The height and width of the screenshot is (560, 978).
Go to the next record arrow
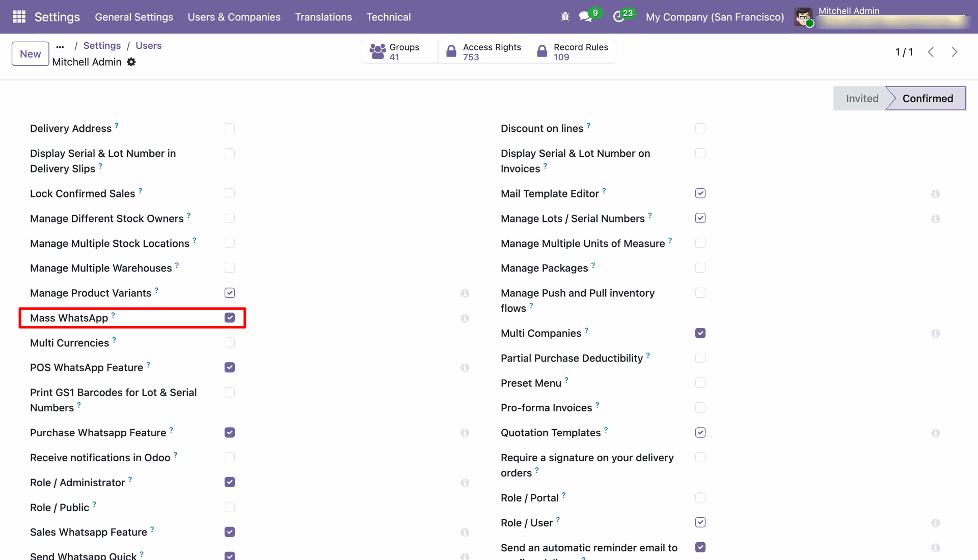click(955, 52)
